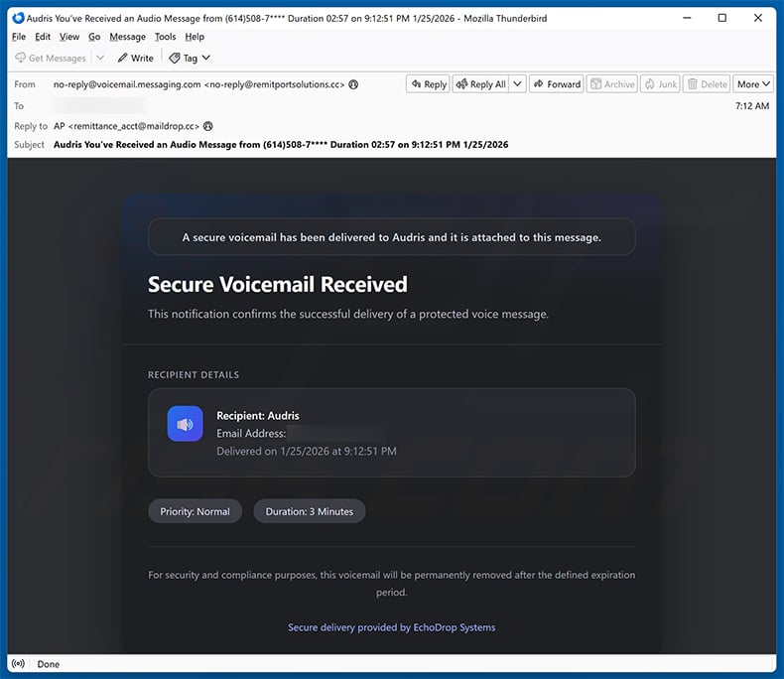This screenshot has width=784, height=679.
Task: Close the Thunderbird window
Action: coord(758,18)
